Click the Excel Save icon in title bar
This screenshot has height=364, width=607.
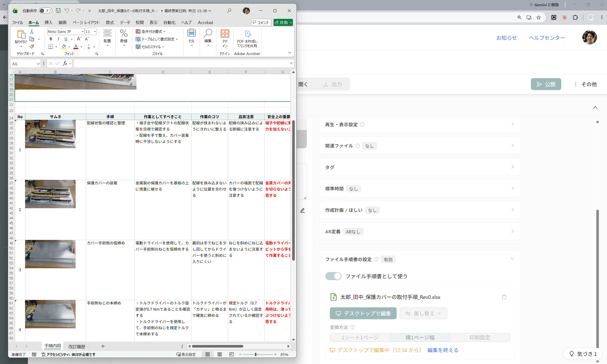58,10
